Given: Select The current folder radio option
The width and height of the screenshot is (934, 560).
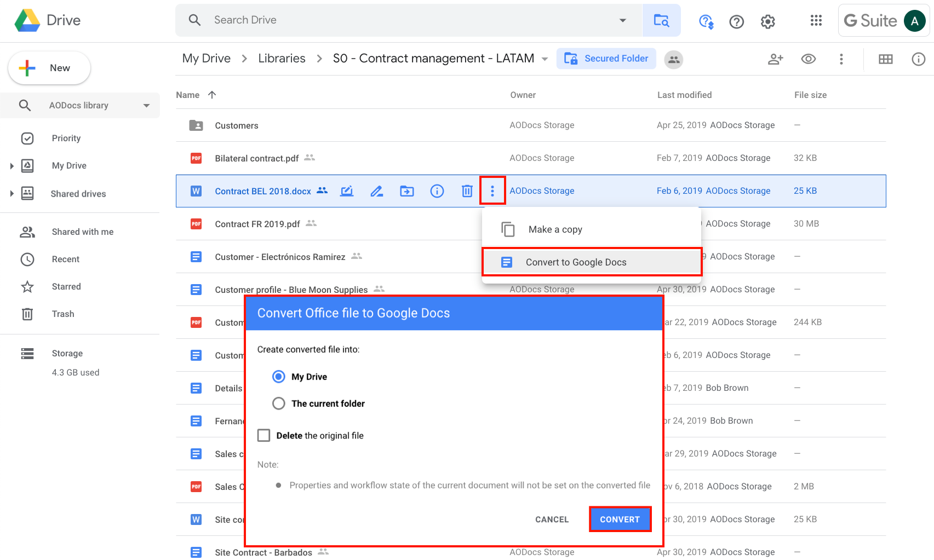Looking at the screenshot, I should 279,403.
